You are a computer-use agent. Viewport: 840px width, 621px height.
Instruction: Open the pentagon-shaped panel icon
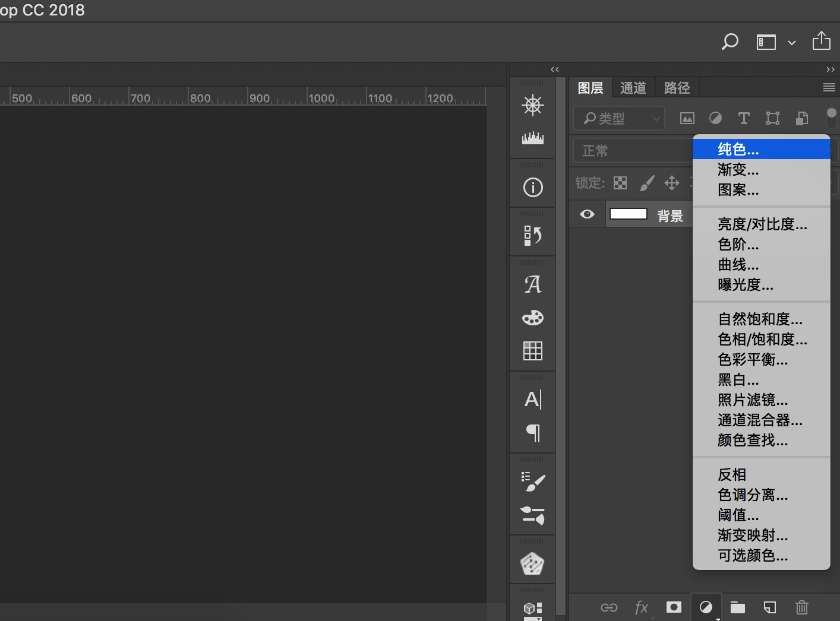pos(532,563)
